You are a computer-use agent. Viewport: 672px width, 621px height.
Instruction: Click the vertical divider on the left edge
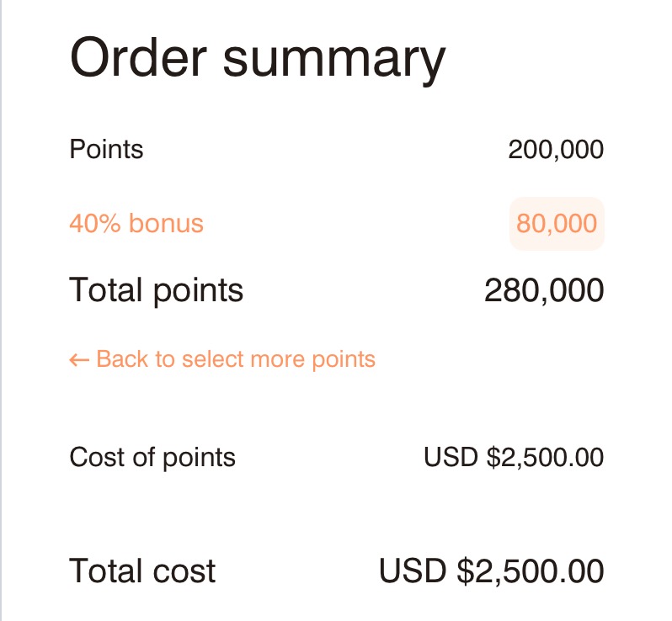click(2, 310)
